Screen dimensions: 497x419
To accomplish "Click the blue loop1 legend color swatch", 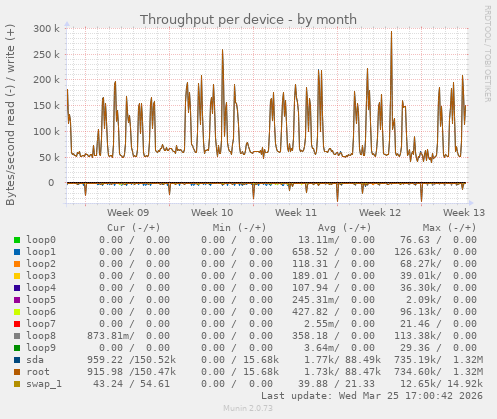I will tap(17, 252).
